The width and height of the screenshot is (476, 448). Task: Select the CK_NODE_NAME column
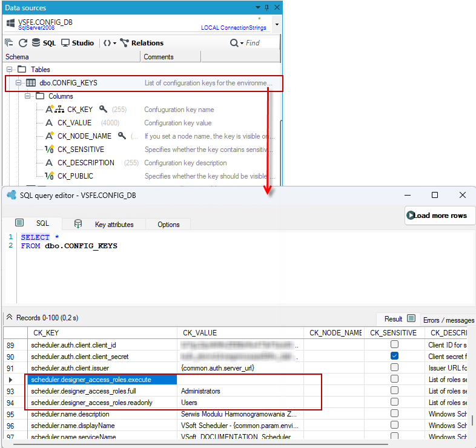84,136
